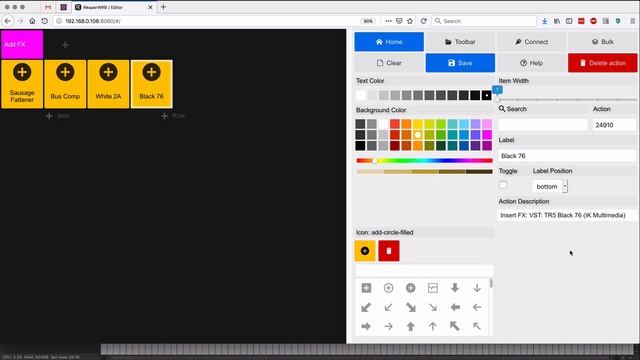Choose magenta background swatch
Image resolution: width=640 pixels, height=360 pixels.
487,135
